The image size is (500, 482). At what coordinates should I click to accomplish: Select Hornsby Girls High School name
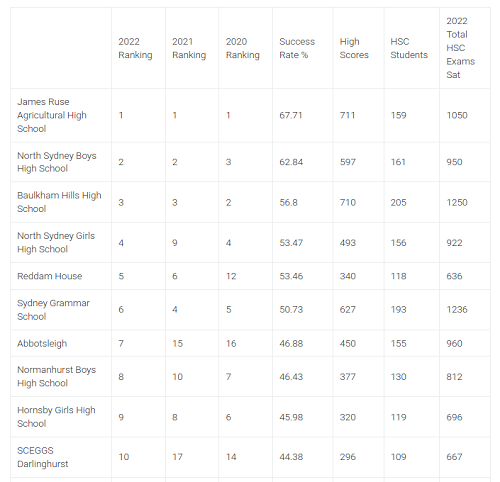pos(56,417)
